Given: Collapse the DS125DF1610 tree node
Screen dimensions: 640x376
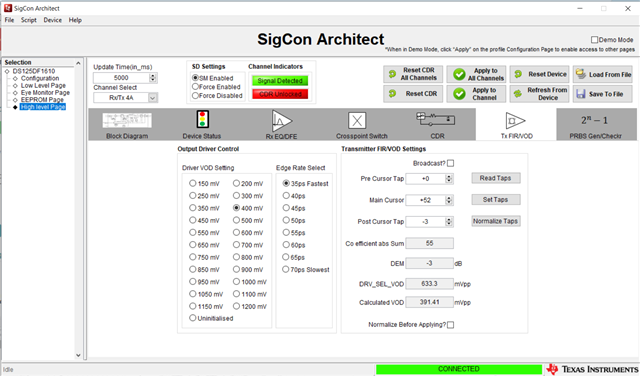Looking at the screenshot, I should point(7,71).
